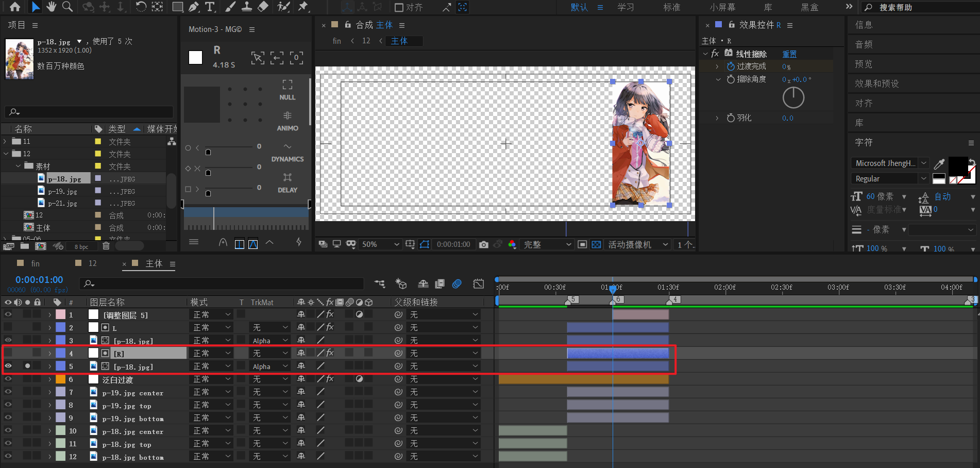Select the Clone Stamp tool

247,7
